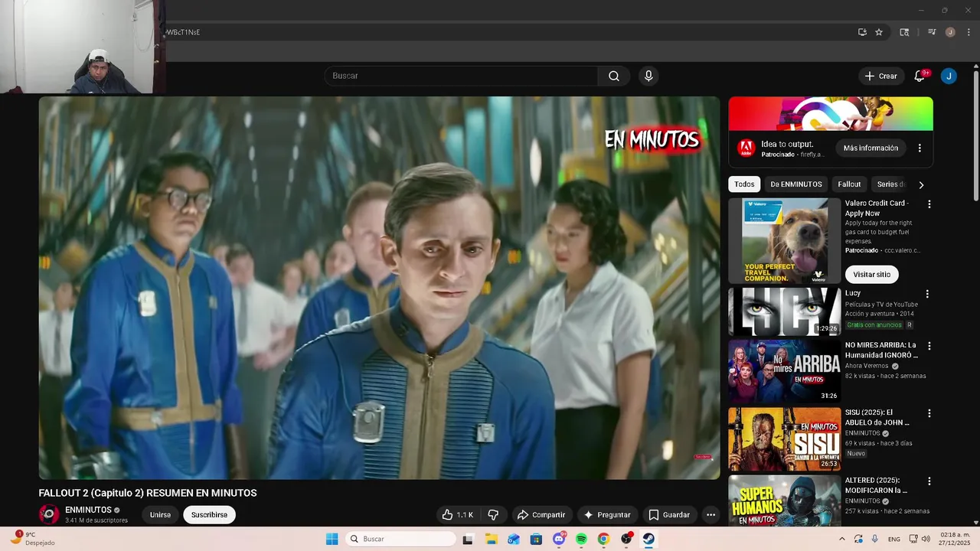Open the Lucy movie thumbnail
980x551 pixels.
coord(784,312)
